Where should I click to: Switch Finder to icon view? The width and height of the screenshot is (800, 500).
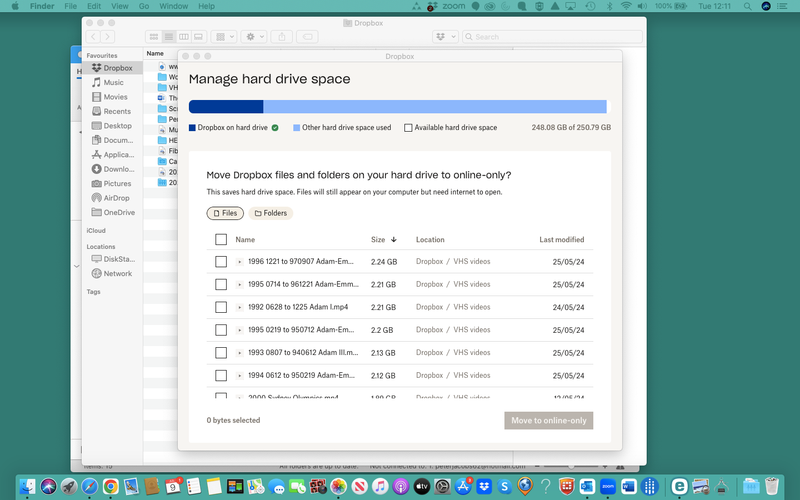tap(155, 37)
